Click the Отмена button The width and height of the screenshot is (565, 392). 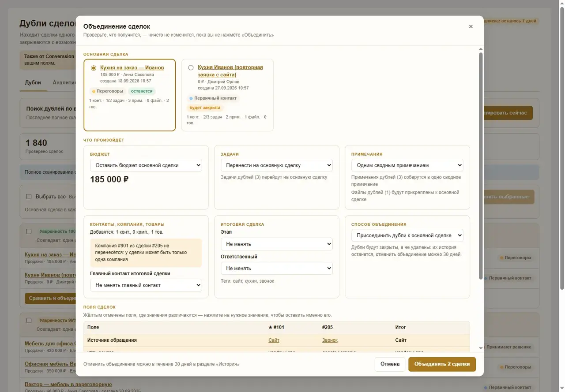tap(390, 364)
